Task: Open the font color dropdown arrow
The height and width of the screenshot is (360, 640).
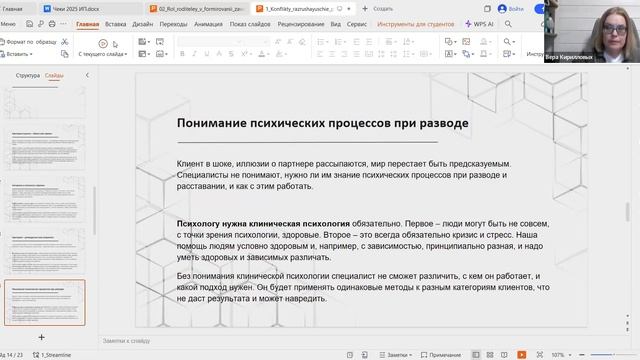Action: [x=268, y=54]
